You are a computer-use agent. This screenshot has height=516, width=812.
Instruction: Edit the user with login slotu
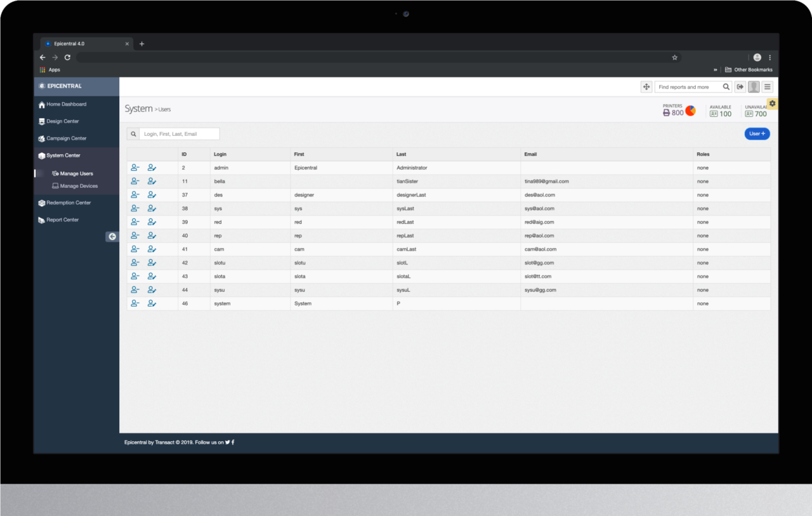pyautogui.click(x=152, y=263)
